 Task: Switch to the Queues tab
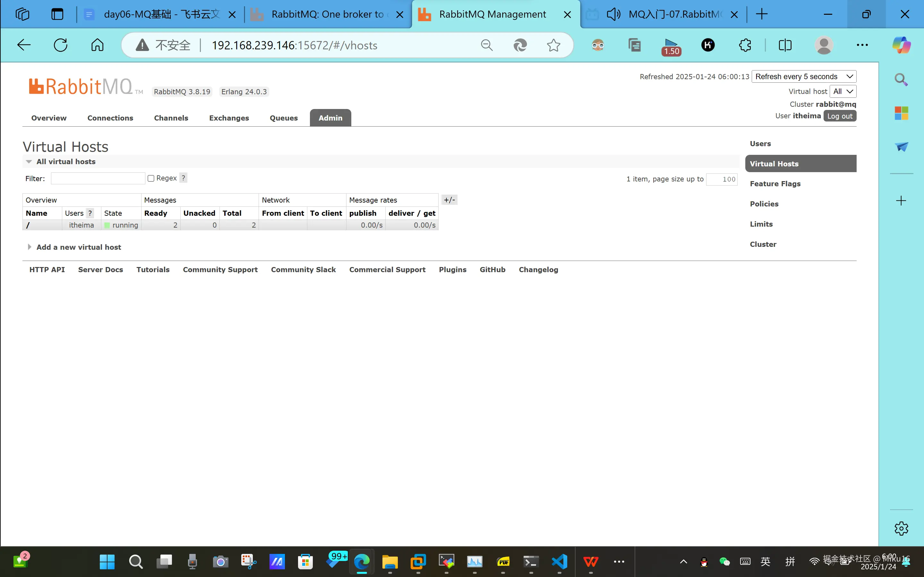[x=283, y=118]
